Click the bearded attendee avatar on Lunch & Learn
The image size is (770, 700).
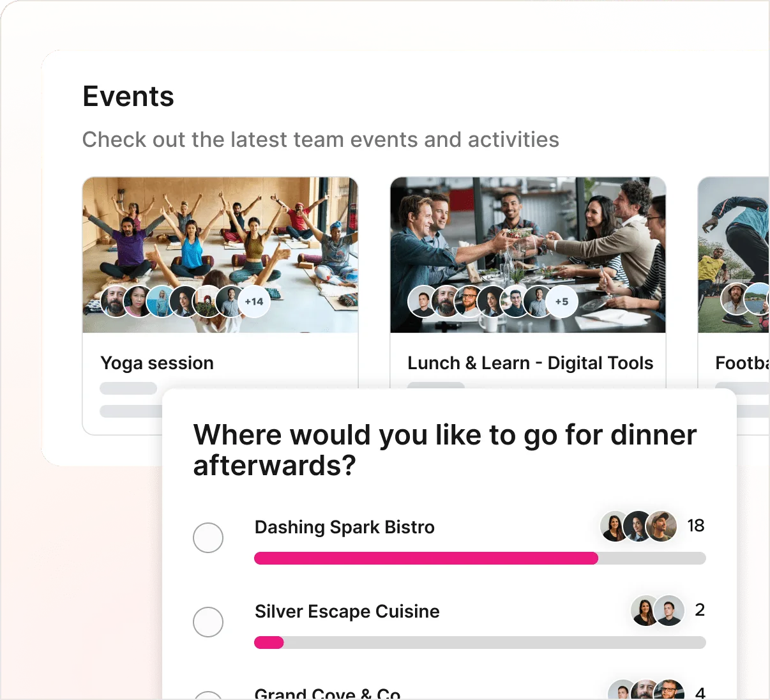[445, 301]
